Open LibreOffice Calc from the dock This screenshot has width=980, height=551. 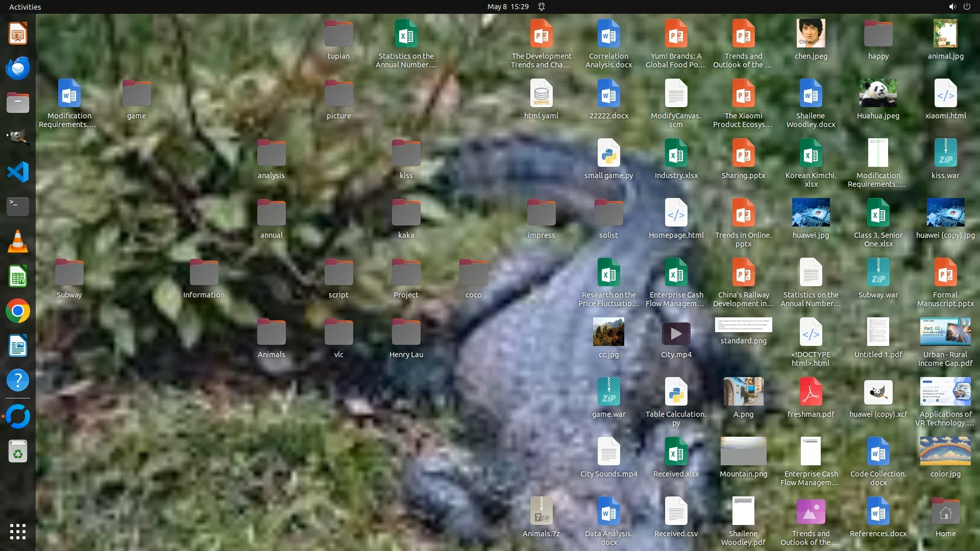click(x=18, y=276)
